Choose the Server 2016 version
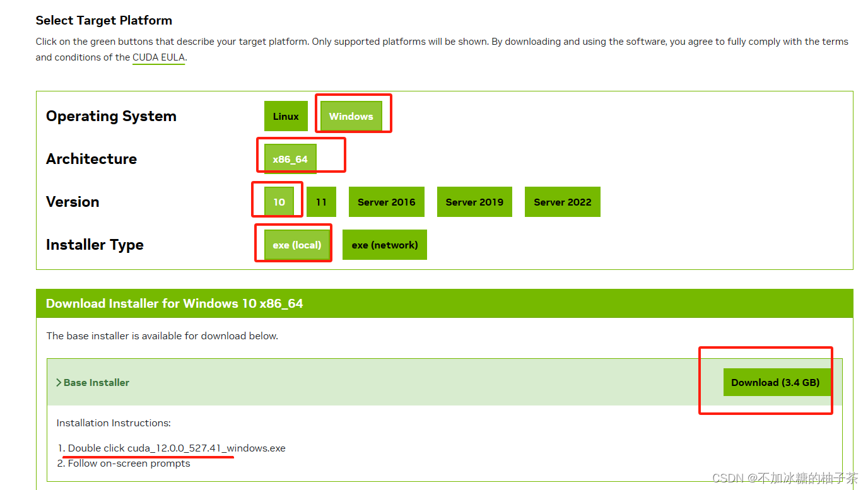Image resolution: width=868 pixels, height=490 pixels. [387, 202]
